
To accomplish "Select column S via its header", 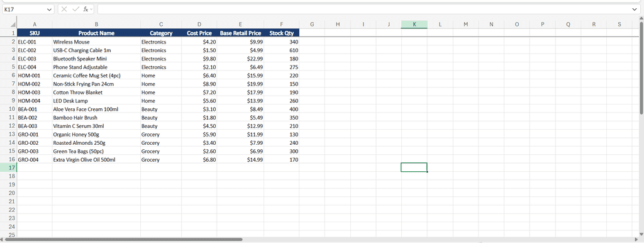I will (619, 25).
